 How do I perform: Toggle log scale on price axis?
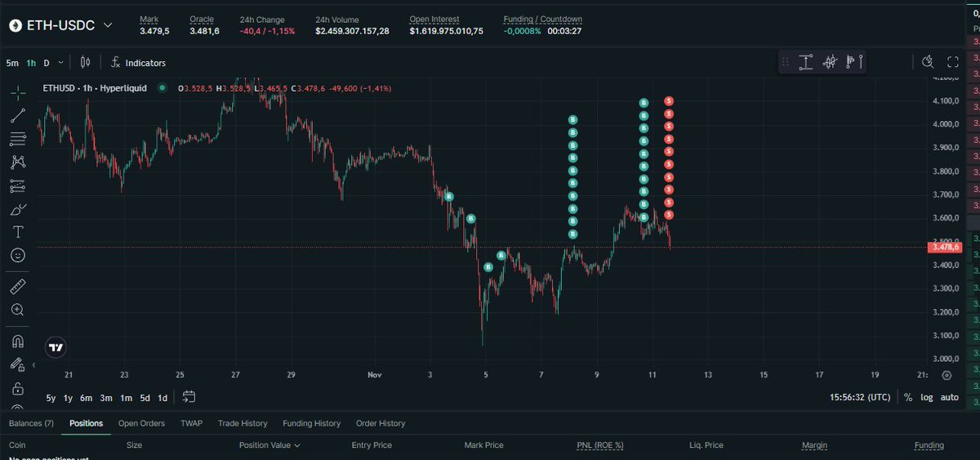coord(927,398)
